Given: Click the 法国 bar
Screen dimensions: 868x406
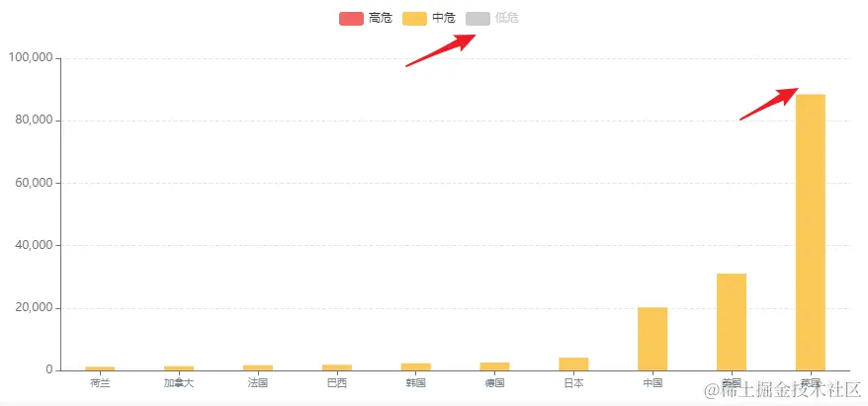Looking at the screenshot, I should (x=257, y=366).
